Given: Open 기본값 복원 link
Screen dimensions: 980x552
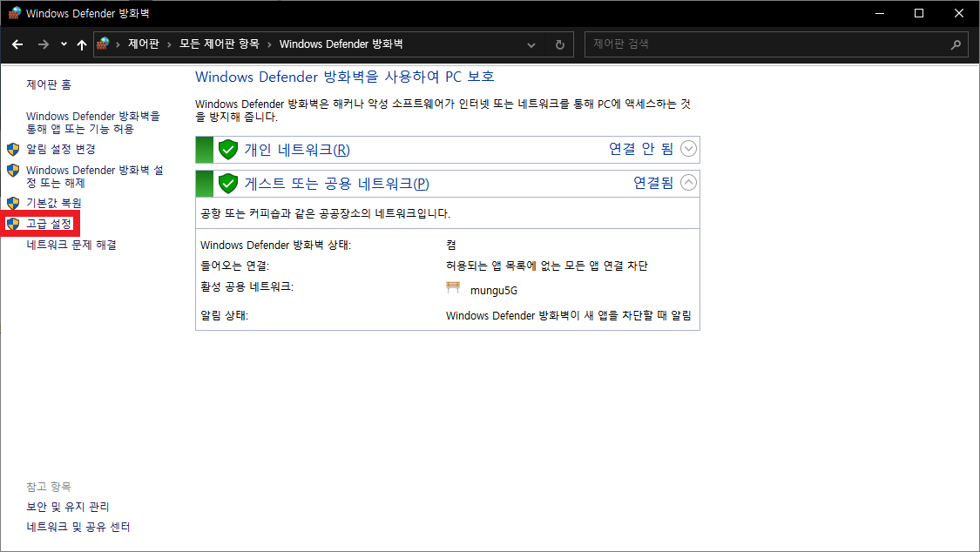Looking at the screenshot, I should pos(54,203).
